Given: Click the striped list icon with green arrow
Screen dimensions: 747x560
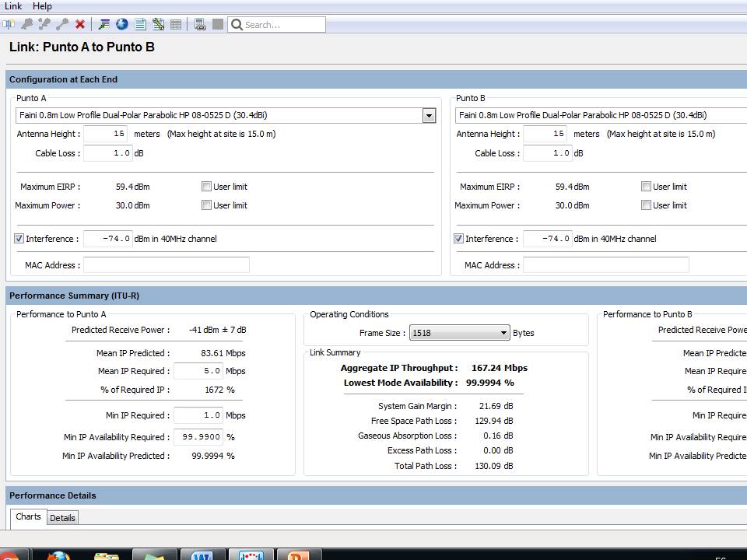Looking at the screenshot, I should coord(103,24).
